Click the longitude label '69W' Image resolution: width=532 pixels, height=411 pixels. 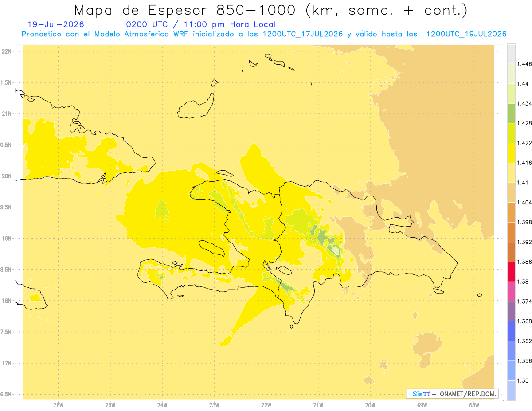[422, 405]
